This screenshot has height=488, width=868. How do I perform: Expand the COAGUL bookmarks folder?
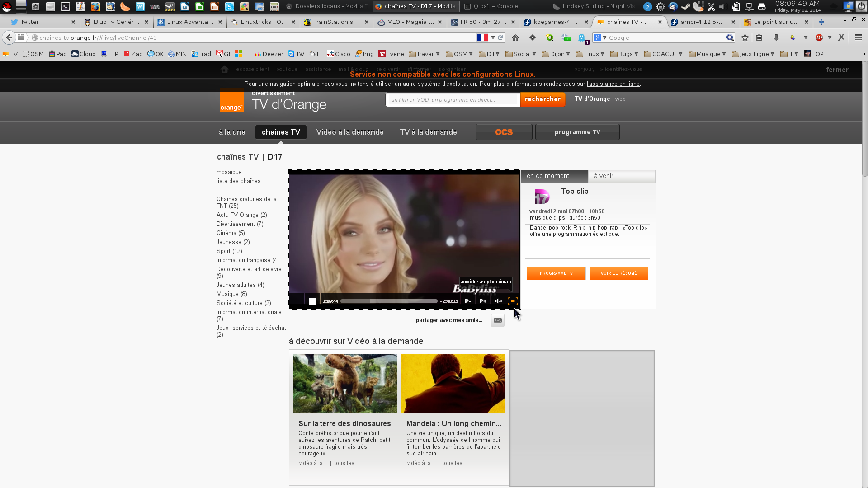point(664,54)
